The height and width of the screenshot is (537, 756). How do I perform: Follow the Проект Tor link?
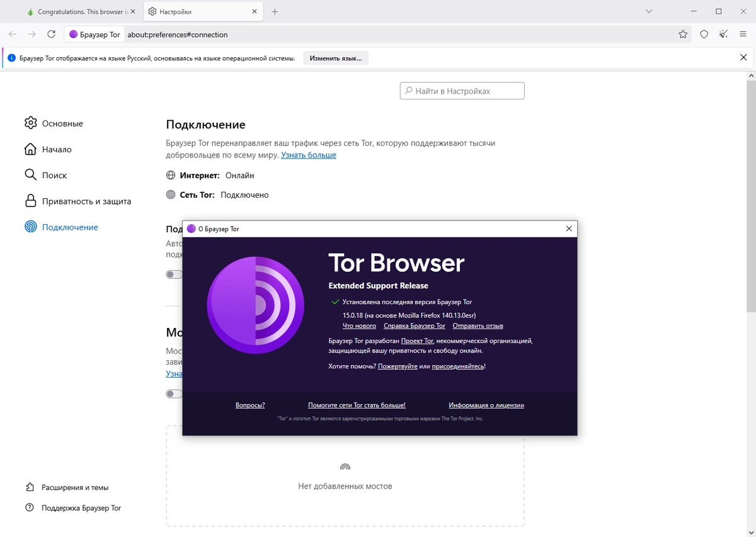click(x=417, y=341)
